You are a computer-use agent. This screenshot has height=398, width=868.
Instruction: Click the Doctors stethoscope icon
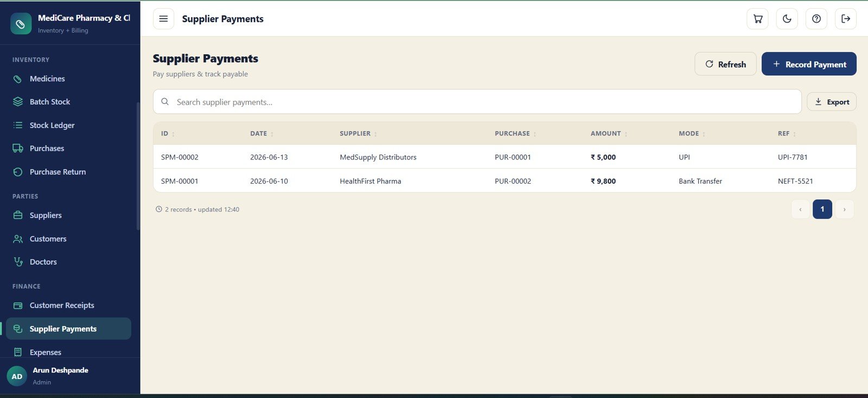pos(18,262)
